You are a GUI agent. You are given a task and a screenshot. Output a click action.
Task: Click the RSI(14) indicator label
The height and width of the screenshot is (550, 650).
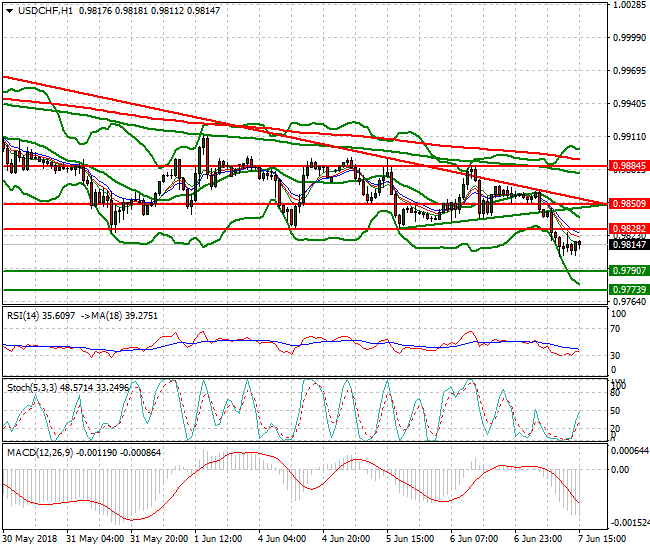pyautogui.click(x=23, y=316)
